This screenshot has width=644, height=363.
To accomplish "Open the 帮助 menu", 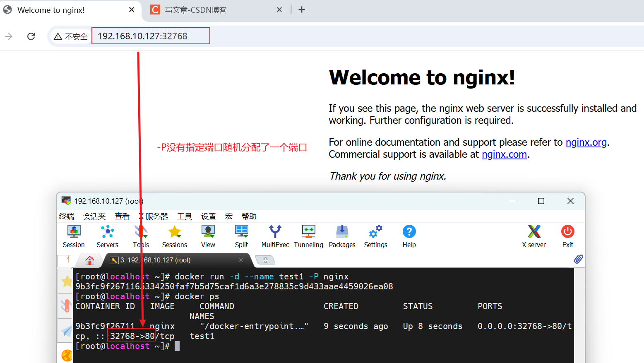I will (x=249, y=216).
